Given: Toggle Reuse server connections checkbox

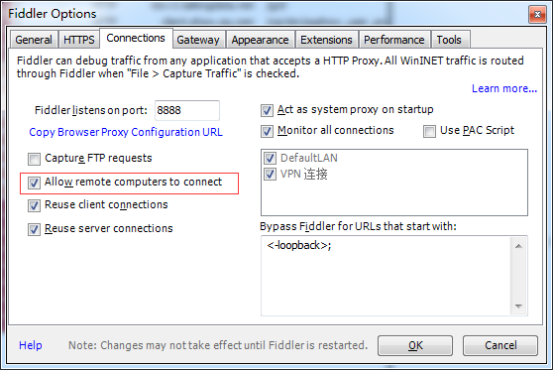Looking at the screenshot, I should [x=34, y=229].
